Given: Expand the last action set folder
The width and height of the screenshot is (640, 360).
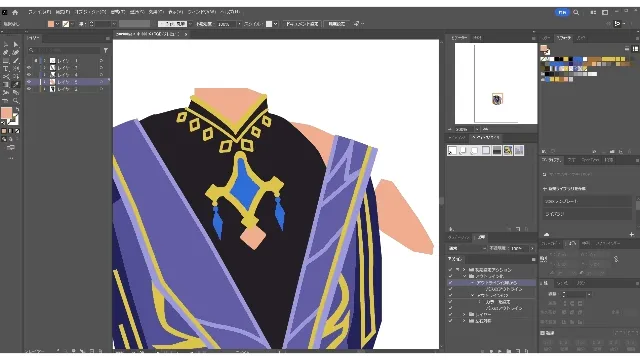Looking at the screenshot, I should point(464,321).
